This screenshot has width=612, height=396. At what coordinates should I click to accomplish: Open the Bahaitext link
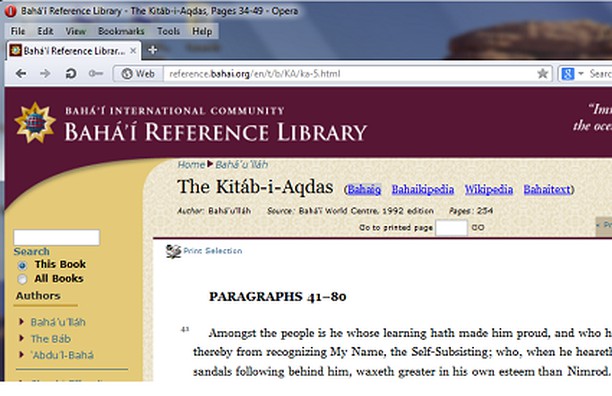(x=547, y=189)
